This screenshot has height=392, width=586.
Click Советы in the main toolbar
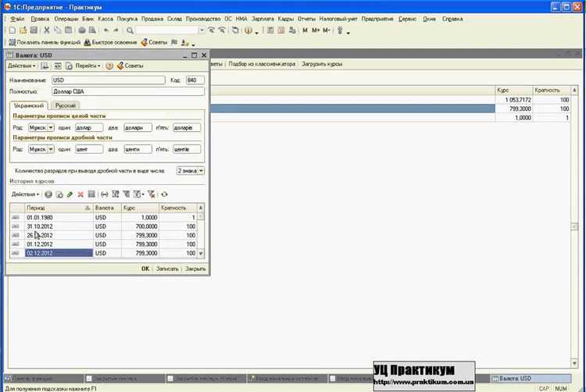click(154, 43)
